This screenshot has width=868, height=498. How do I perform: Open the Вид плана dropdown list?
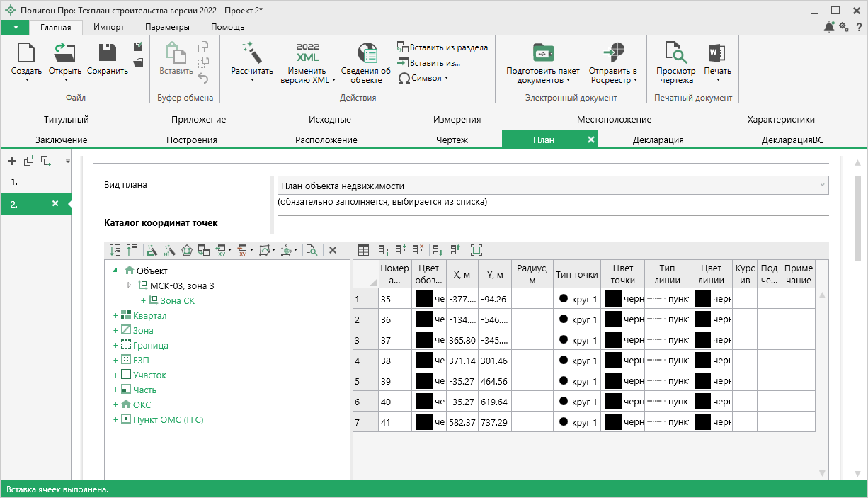821,186
